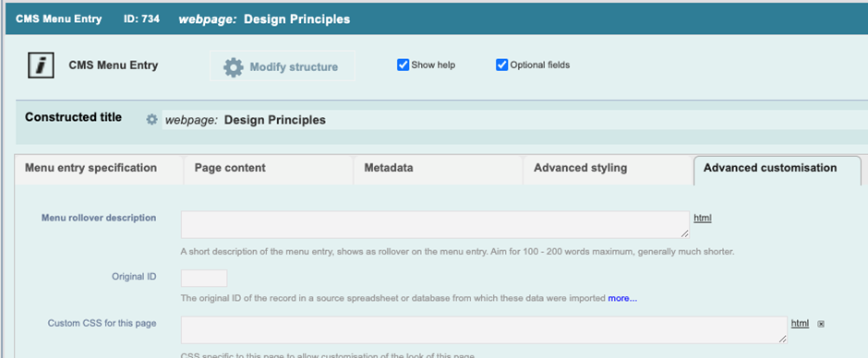The width and height of the screenshot is (868, 358).
Task: Click the Original ID input field
Action: (x=204, y=279)
